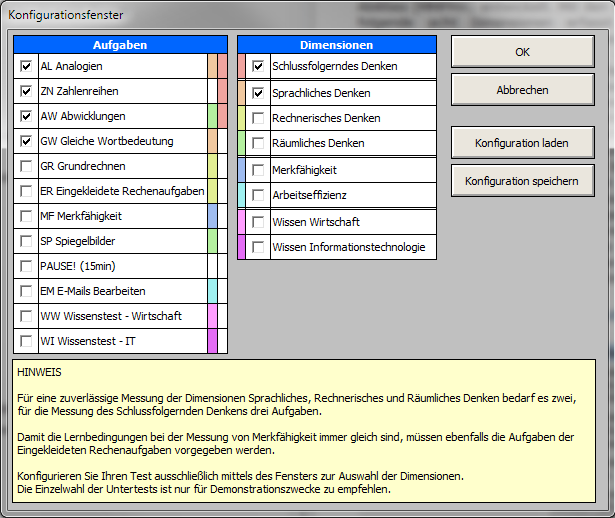This screenshot has height=518, width=615.
Task: Enable the SP Spiegelbilder task
Action: (x=26, y=241)
